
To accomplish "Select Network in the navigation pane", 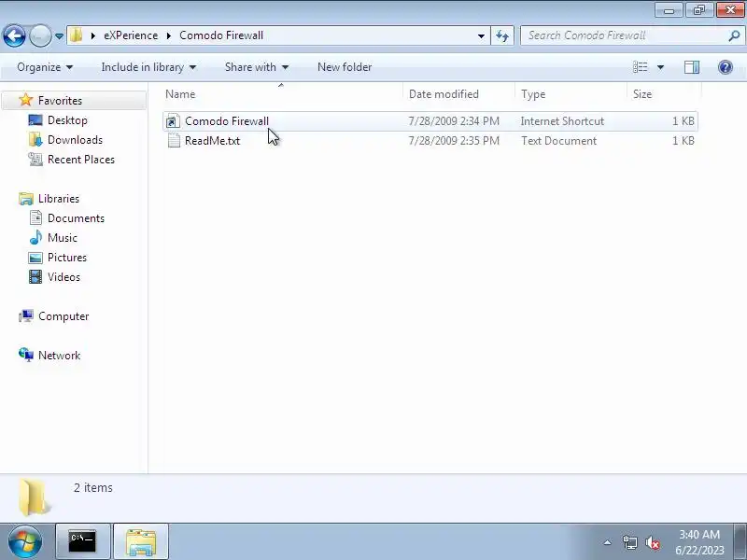I will coord(59,356).
